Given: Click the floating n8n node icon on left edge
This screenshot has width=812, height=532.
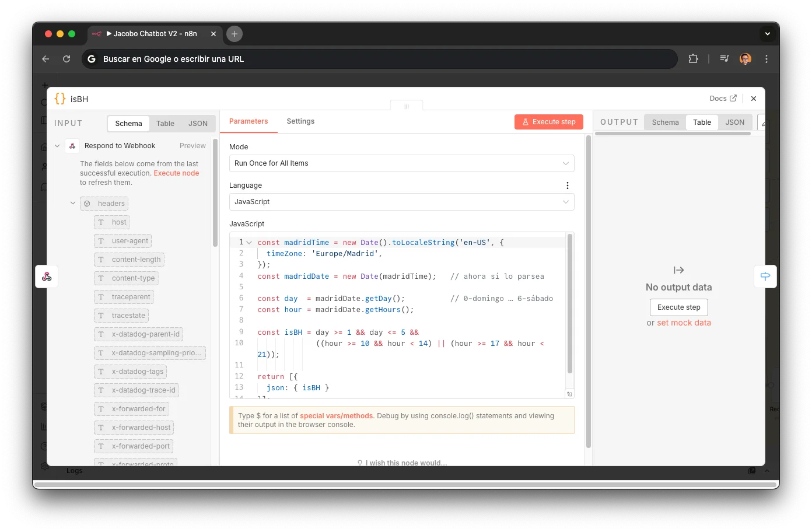Looking at the screenshot, I should pyautogui.click(x=46, y=276).
